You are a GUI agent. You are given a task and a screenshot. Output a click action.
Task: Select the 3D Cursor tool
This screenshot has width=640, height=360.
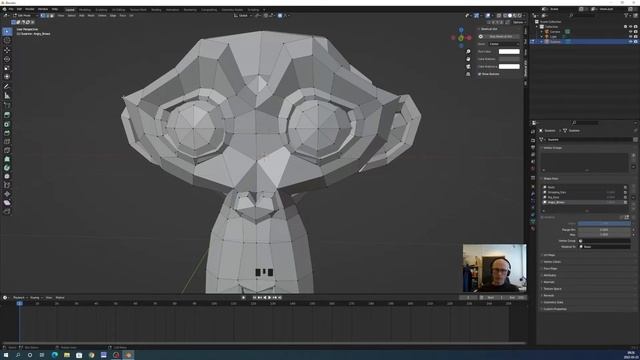[x=7, y=40]
